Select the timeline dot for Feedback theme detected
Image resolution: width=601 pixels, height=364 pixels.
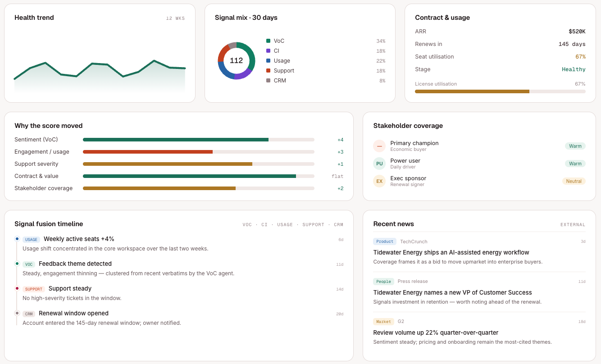tap(17, 264)
